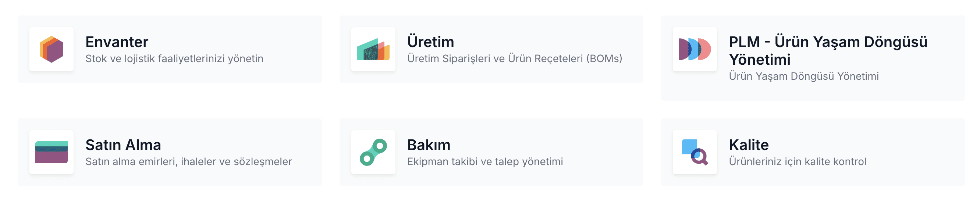Select the Kalite magnifying glass icon
The width and height of the screenshot is (980, 203).
(x=695, y=153)
